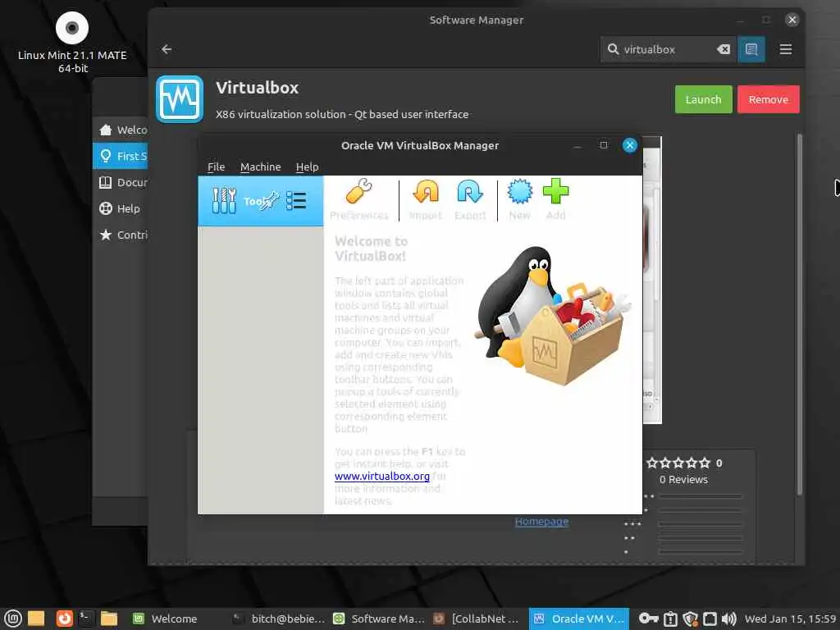Clear the search field text
Screen dimensions: 840x630
coord(724,49)
